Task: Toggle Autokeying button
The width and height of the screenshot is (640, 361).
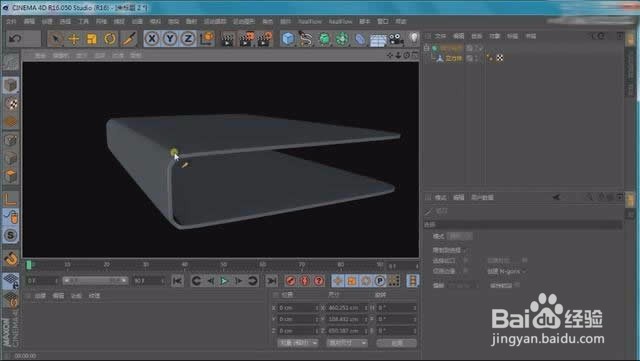Action: pyautogui.click(x=305, y=281)
